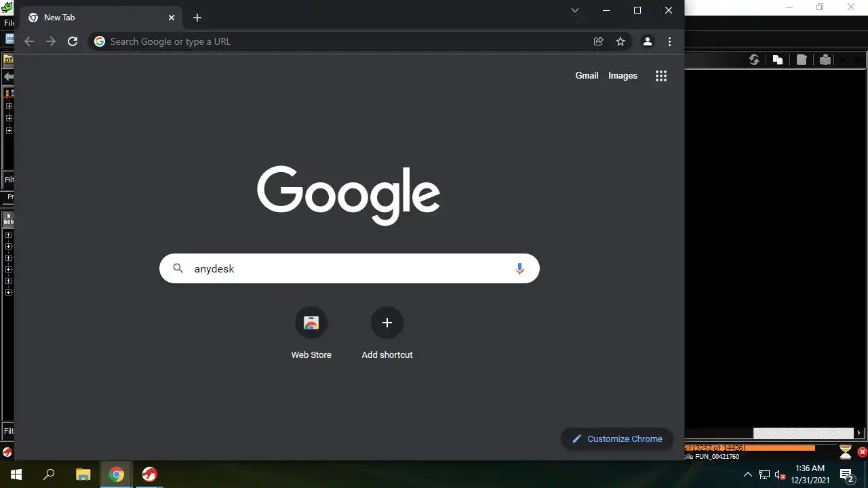Close the New Tab tab
The image size is (868, 488).
point(172,18)
